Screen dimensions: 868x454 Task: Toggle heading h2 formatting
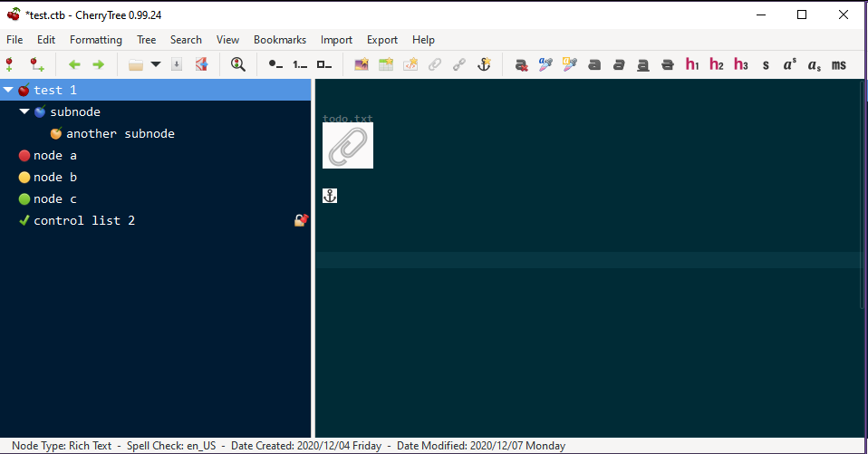[717, 64]
